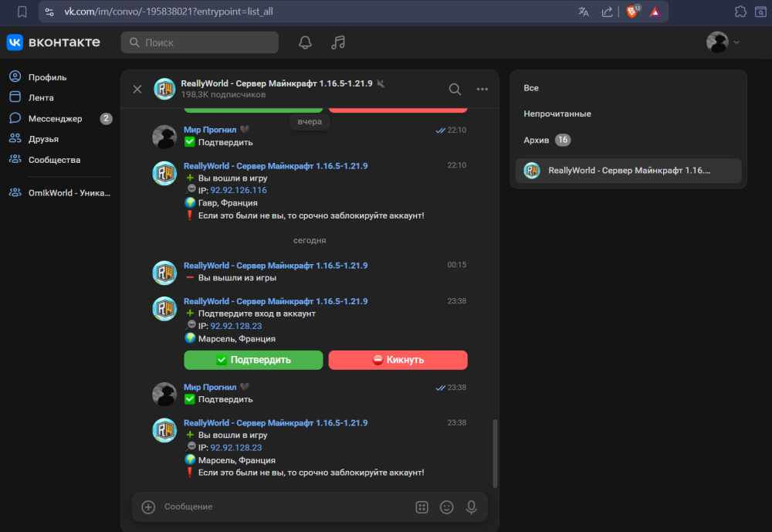This screenshot has width=772, height=532.
Task: Click the share page icon
Action: point(607,12)
